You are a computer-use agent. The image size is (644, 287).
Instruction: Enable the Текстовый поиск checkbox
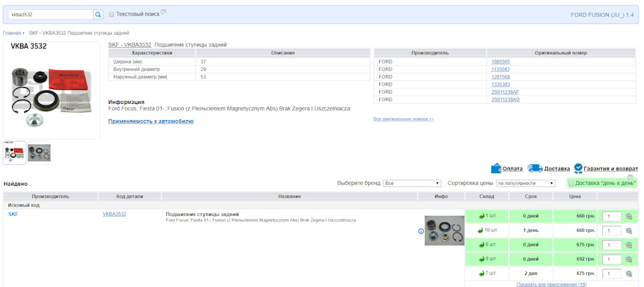click(x=111, y=14)
